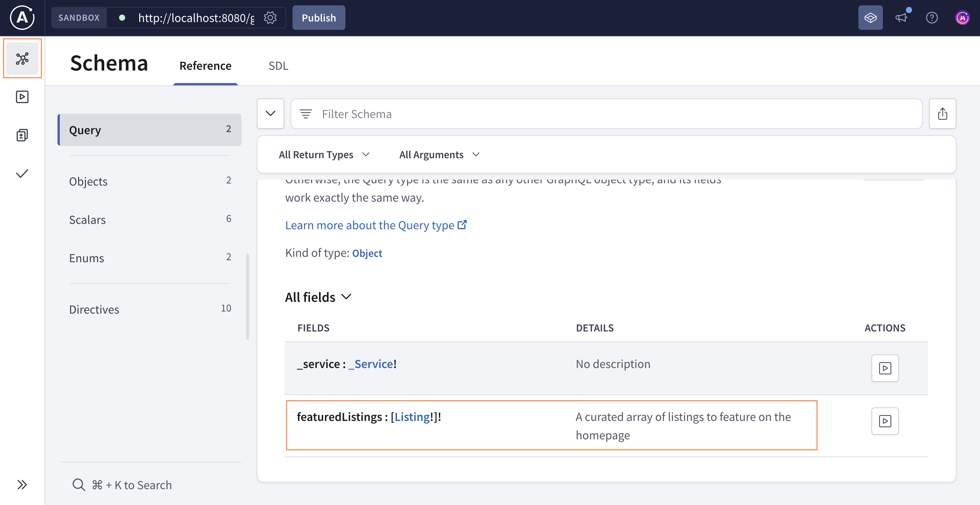The image size is (980, 505).
Task: Open connection settings with the gear icon
Action: click(x=271, y=17)
